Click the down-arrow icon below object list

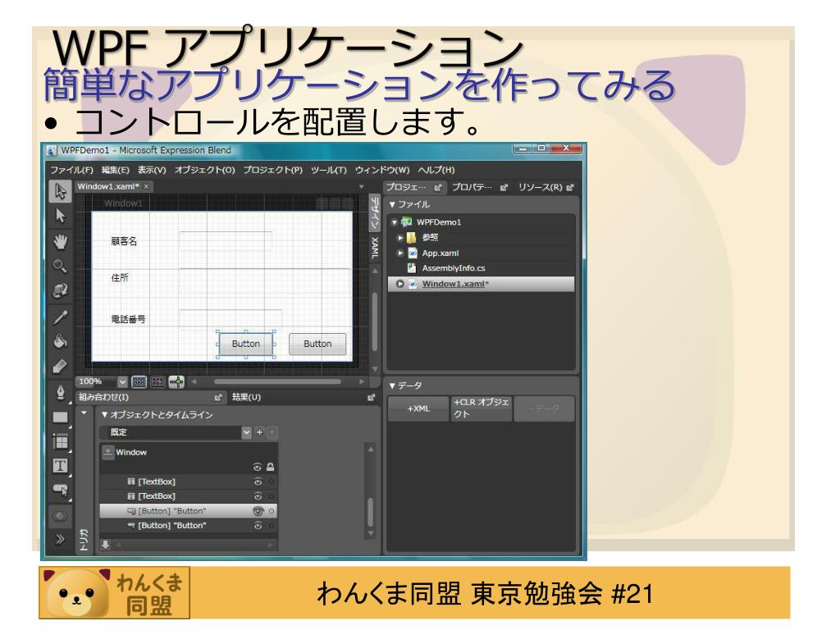click(x=106, y=545)
